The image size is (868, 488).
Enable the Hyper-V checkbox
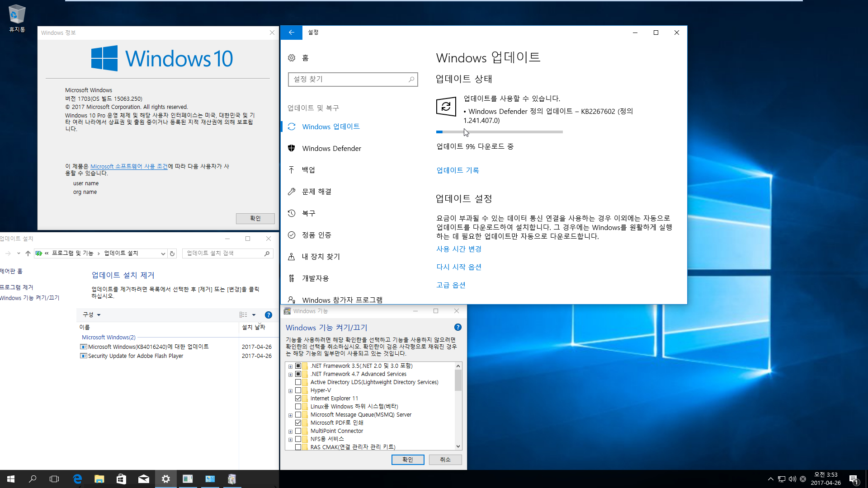point(298,390)
